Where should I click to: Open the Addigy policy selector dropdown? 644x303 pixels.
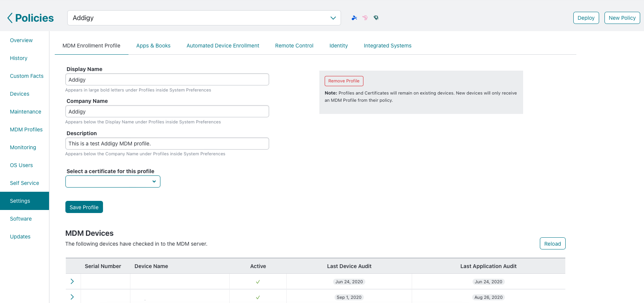tap(204, 18)
